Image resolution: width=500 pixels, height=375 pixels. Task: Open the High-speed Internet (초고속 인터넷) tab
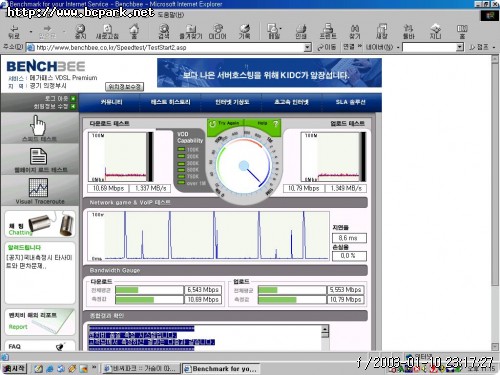tap(291, 102)
